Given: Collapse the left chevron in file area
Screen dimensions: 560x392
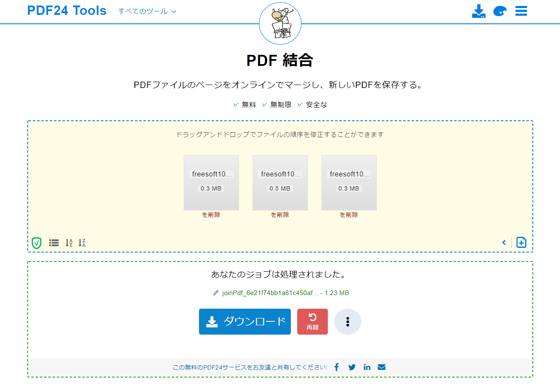Looking at the screenshot, I should coord(504,242).
